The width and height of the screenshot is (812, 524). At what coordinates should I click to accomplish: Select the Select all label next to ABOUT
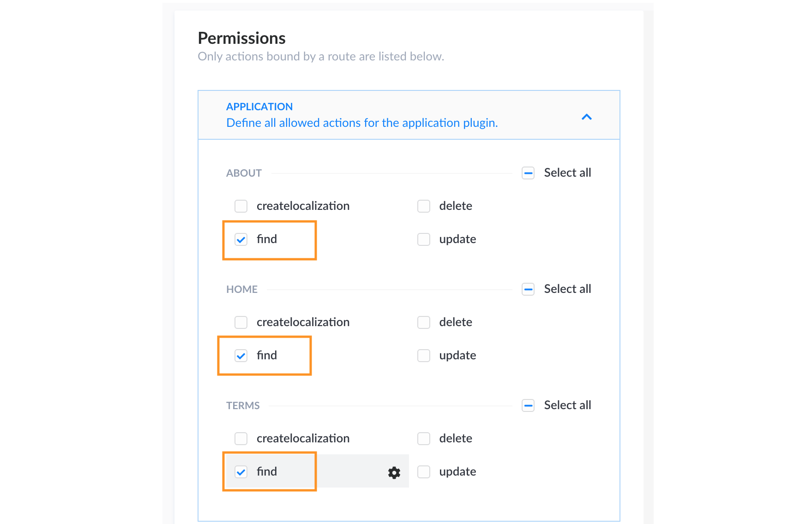567,173
